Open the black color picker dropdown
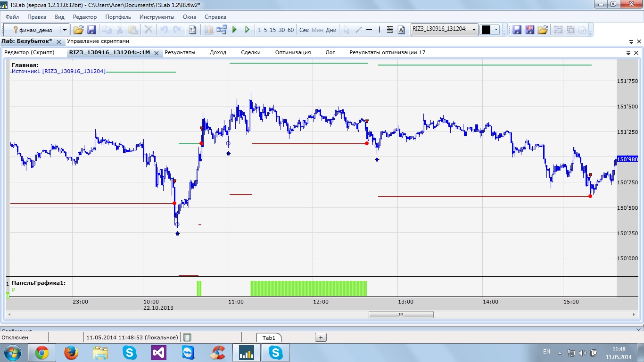This screenshot has height=362, width=644. (496, 30)
